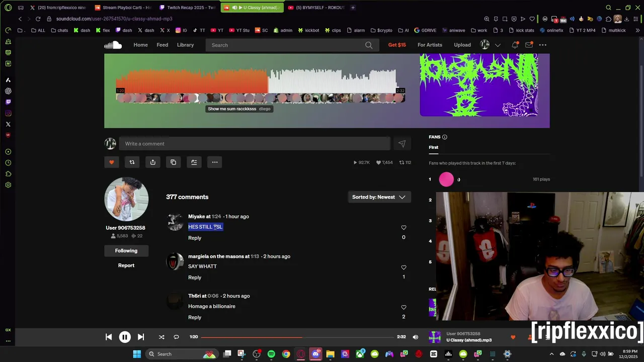Click the SoundCloud logo

(113, 45)
